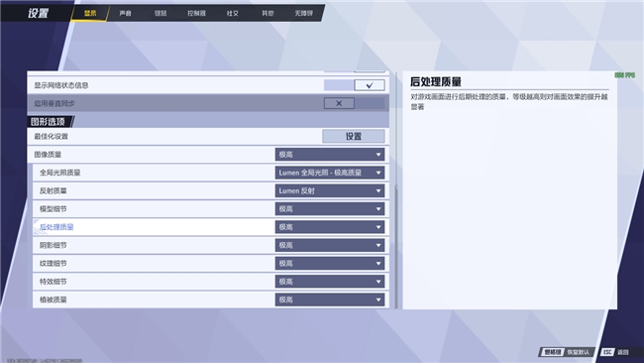Screen dimensions: 644x363
Task: Open the 反射质量 dropdown arrow
Action: [378, 190]
